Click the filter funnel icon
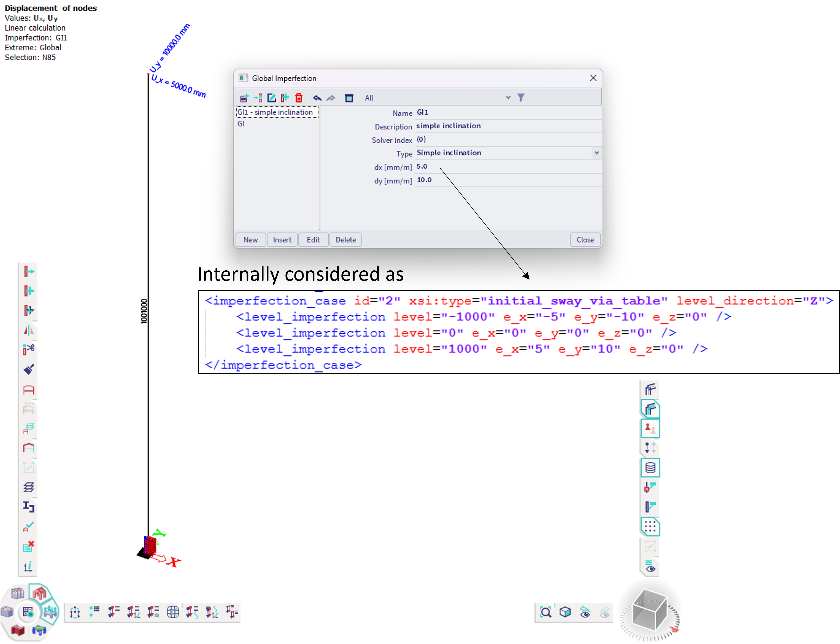 coord(521,98)
